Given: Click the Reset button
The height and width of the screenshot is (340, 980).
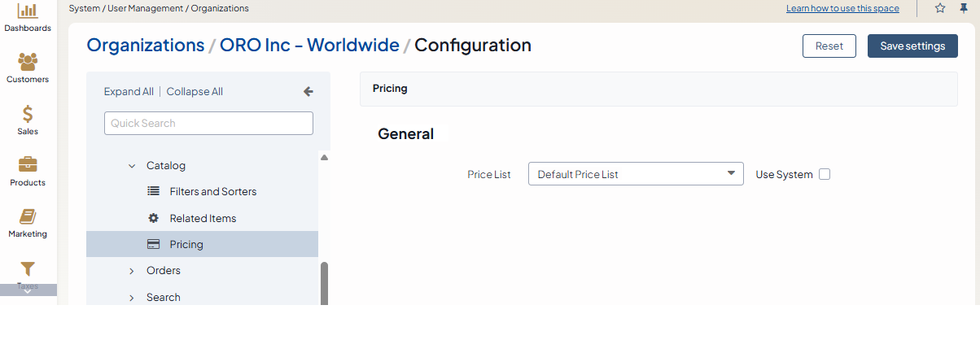Looking at the screenshot, I should [x=829, y=46].
